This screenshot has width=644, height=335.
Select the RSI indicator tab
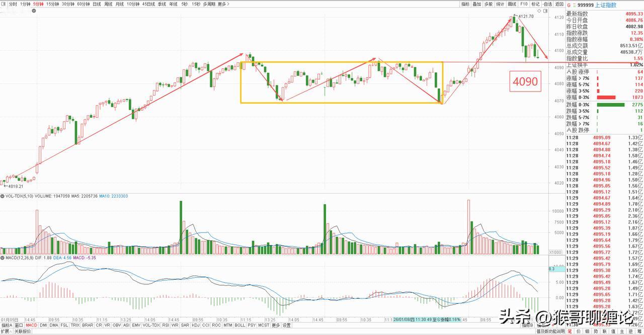pos(167,325)
